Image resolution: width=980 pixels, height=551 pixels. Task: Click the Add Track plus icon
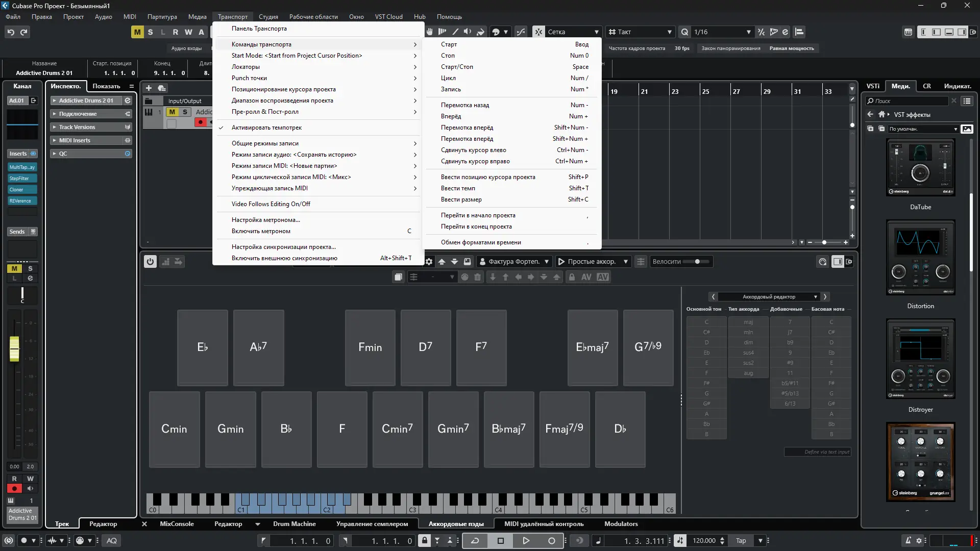pos(149,88)
